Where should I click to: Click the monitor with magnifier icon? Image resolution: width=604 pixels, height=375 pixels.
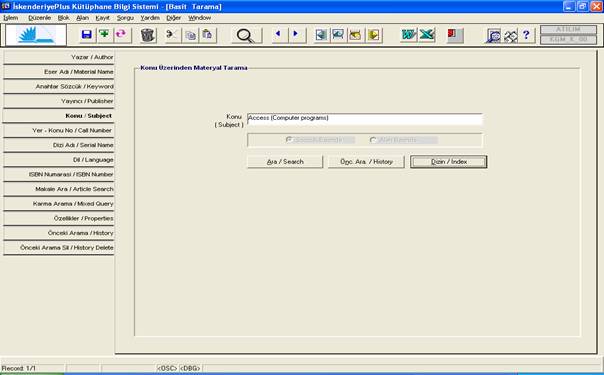pyautogui.click(x=493, y=35)
